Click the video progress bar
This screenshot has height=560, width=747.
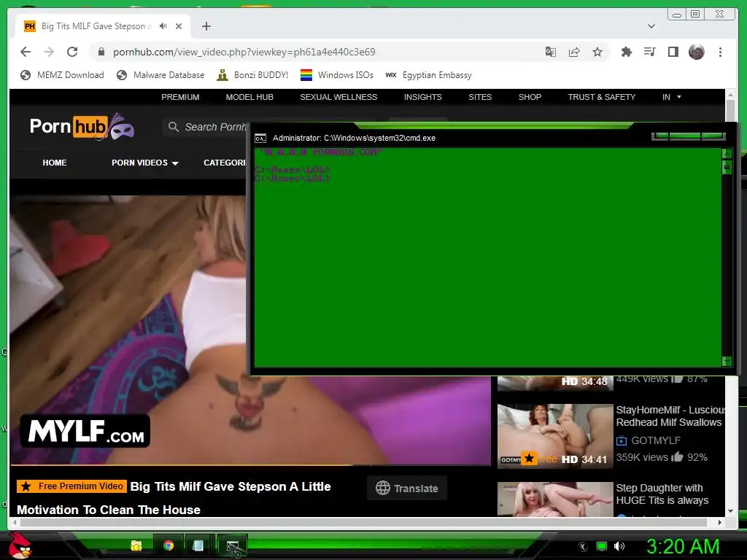[x=250, y=464]
